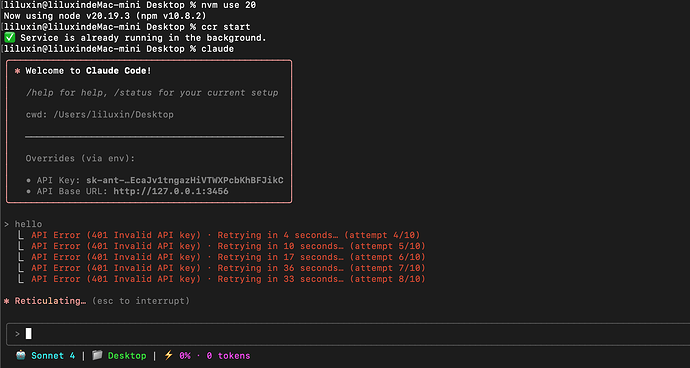Click the asterisk spinner beside Reticulating

click(x=7, y=301)
